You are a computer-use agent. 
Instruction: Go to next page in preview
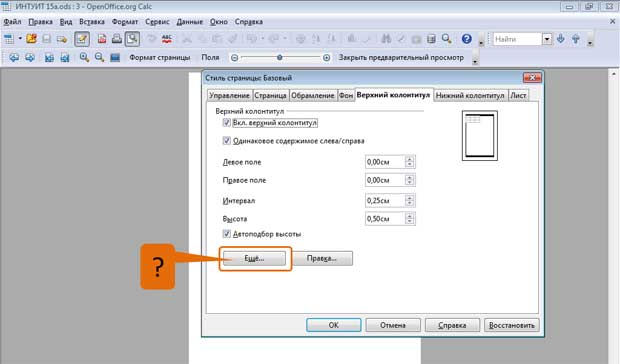click(x=30, y=58)
